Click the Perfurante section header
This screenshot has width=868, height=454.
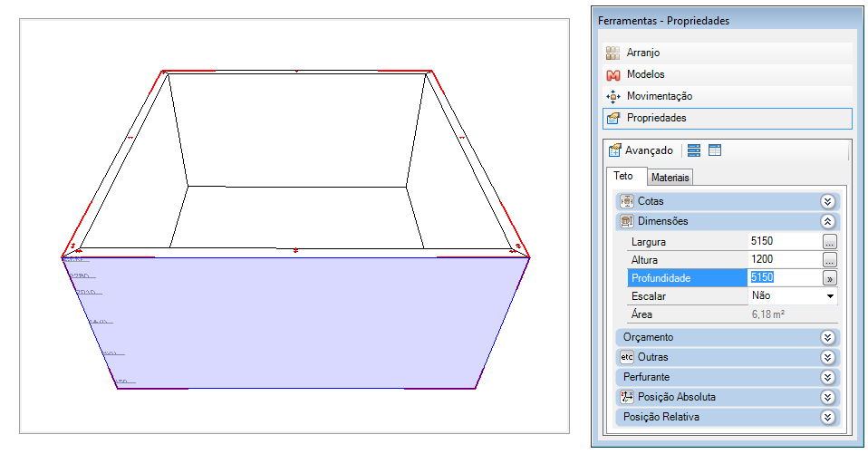[x=728, y=377]
